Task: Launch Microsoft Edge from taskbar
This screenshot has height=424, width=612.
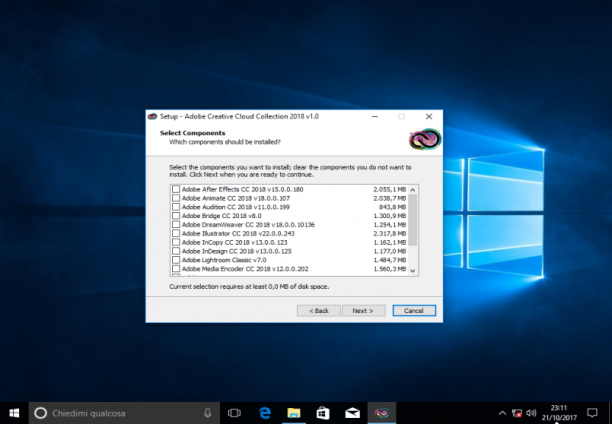Action: [x=265, y=413]
